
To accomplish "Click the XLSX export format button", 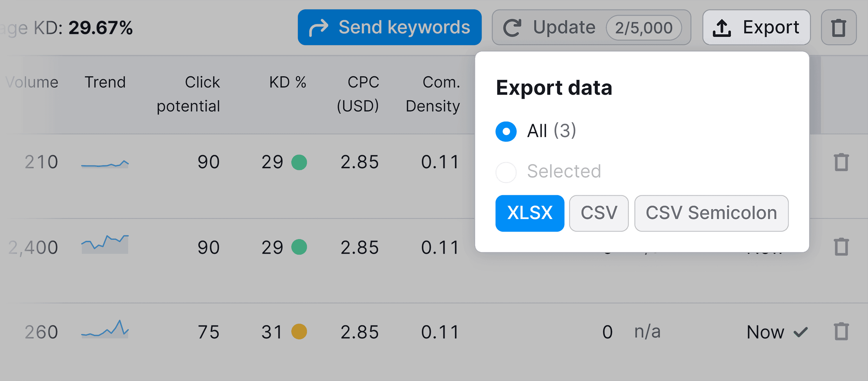I will pos(529,213).
